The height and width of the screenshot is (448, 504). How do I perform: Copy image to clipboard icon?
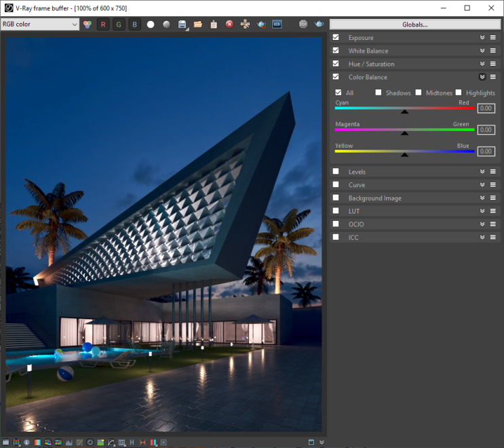coord(214,24)
